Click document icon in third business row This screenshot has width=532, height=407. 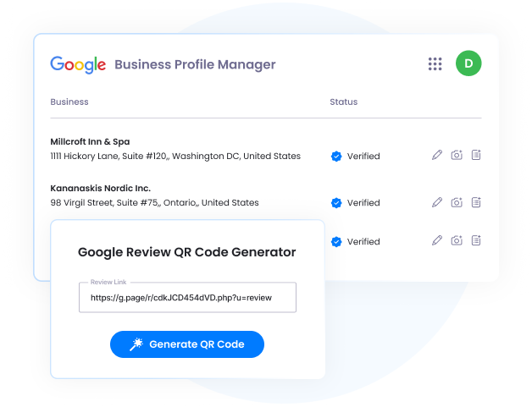tap(476, 241)
